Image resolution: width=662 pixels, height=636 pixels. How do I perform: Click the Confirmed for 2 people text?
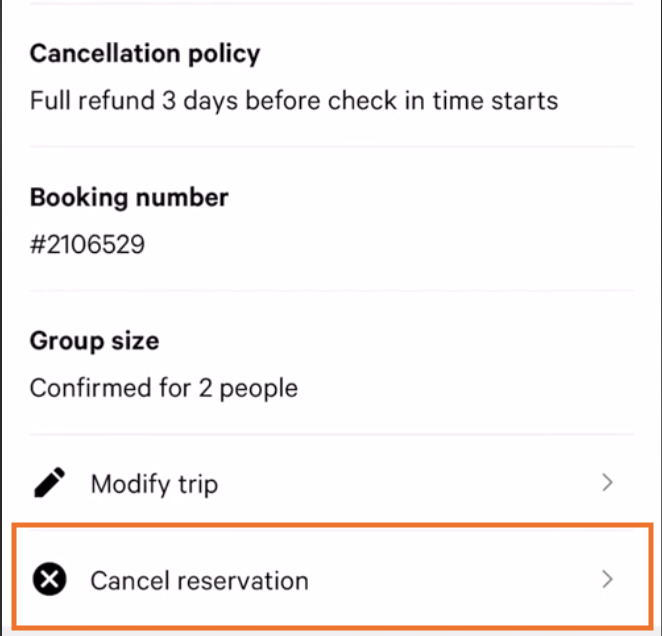[164, 388]
